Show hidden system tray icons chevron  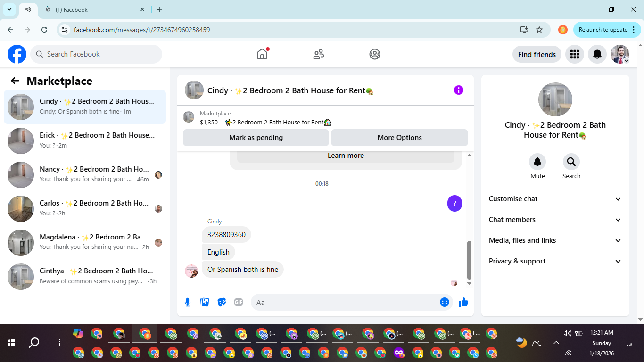pyautogui.click(x=556, y=343)
